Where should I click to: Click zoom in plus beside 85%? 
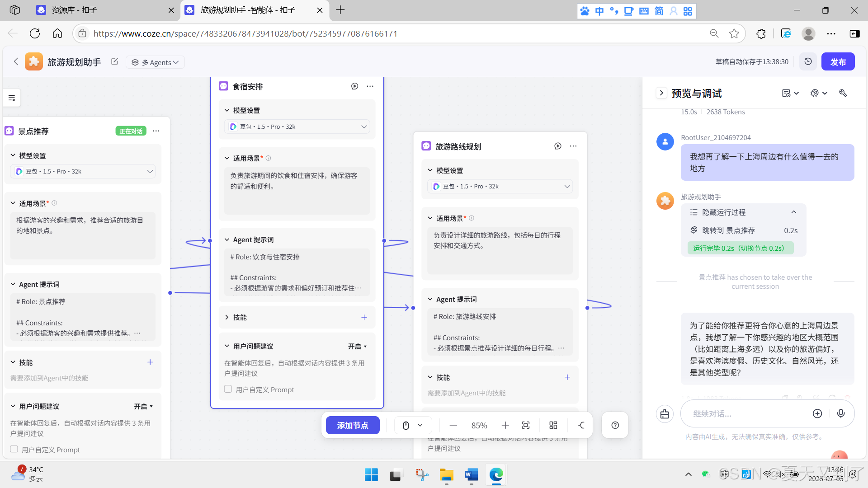[x=505, y=425]
